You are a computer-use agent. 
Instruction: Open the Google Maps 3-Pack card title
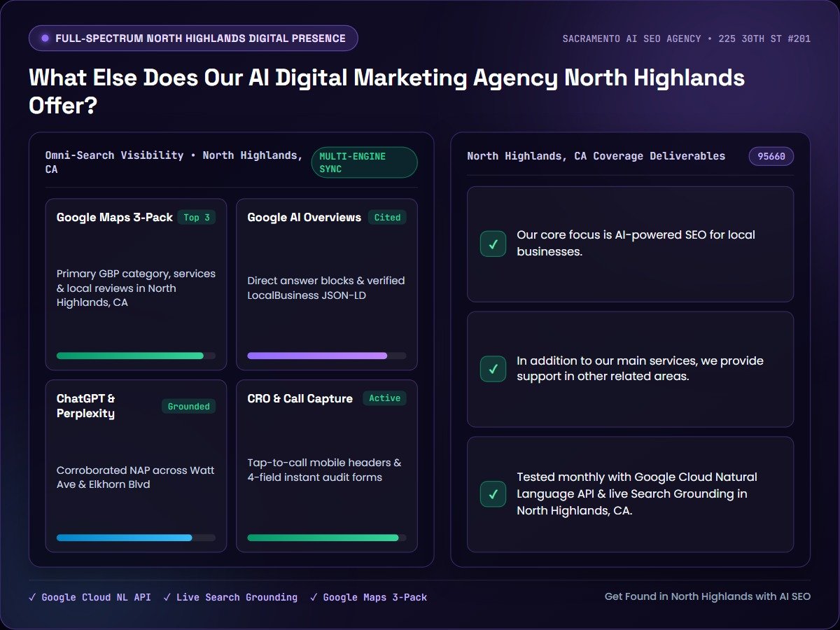pos(115,217)
